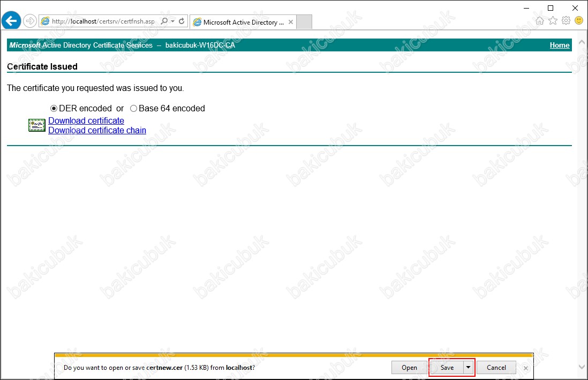Image resolution: width=588 pixels, height=380 pixels.
Task: Cancel the certnew.cer download
Action: coord(496,368)
